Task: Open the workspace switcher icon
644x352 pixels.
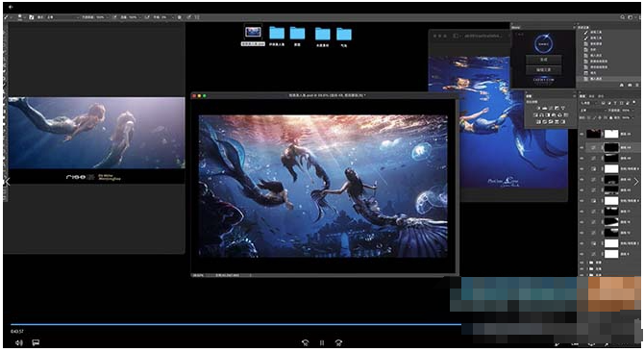Action: [x=631, y=17]
